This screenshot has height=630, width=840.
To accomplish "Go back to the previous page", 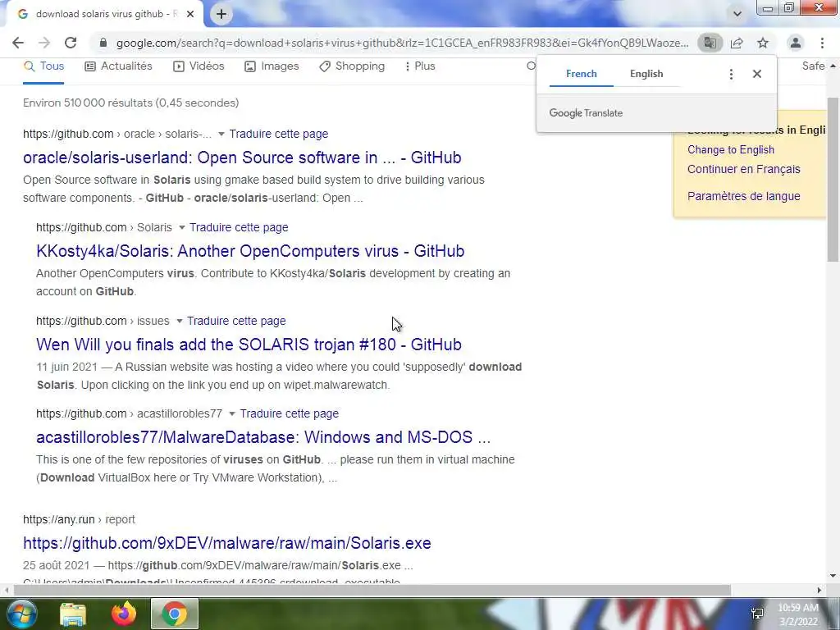I will click(18, 43).
